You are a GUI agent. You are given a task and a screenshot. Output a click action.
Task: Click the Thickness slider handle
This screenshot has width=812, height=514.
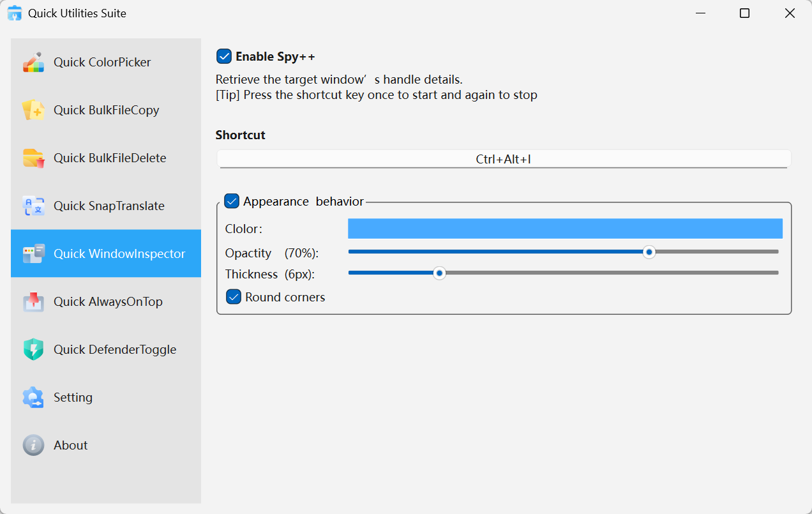click(439, 273)
